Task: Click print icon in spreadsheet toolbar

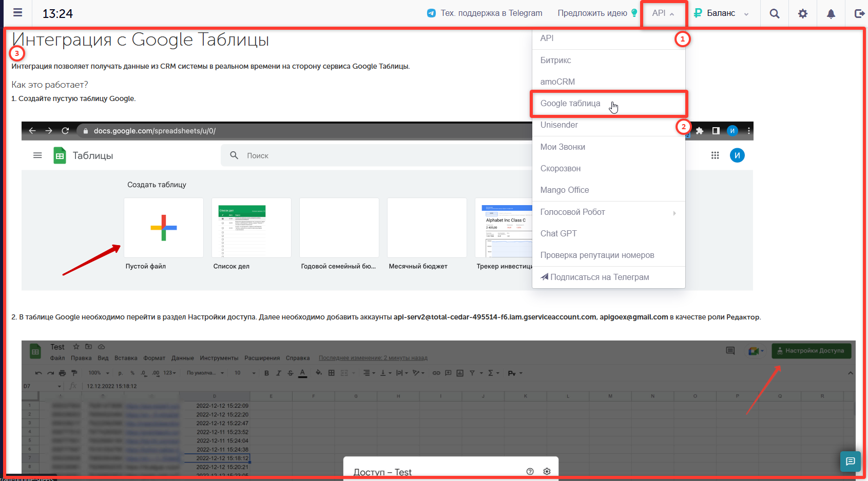Action: [x=62, y=373]
